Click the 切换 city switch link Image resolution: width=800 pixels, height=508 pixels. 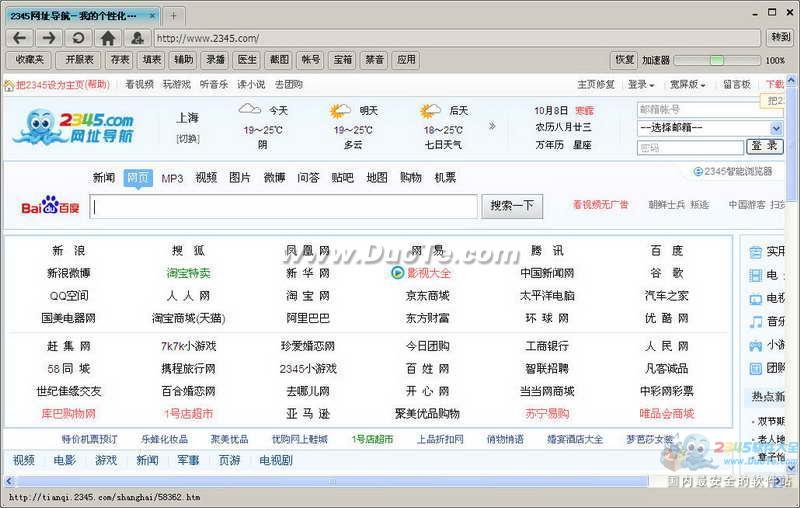click(188, 139)
